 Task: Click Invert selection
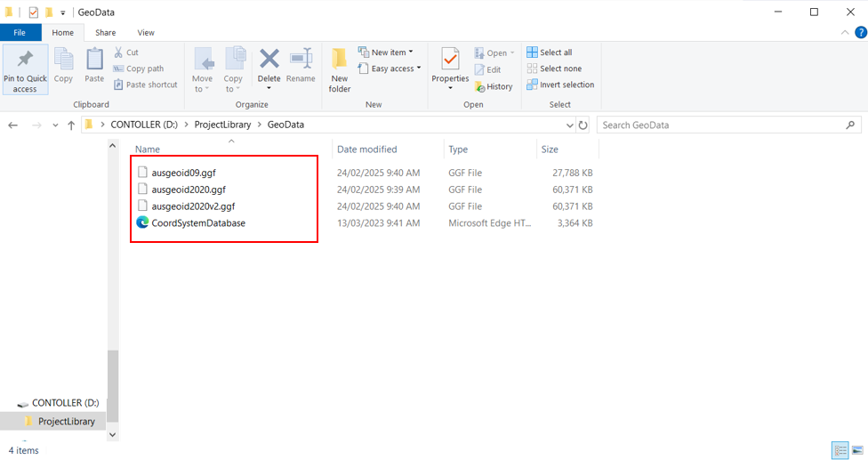click(x=560, y=85)
